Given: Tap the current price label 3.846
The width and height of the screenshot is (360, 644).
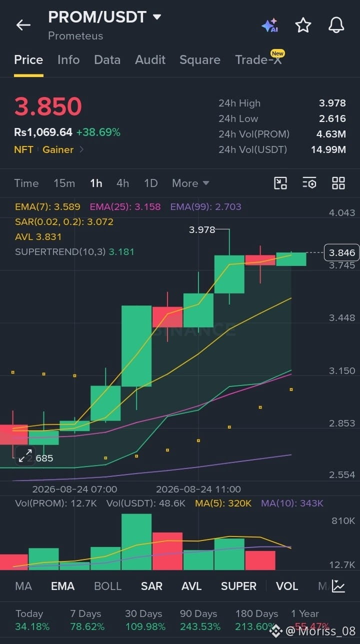Looking at the screenshot, I should 342,252.
